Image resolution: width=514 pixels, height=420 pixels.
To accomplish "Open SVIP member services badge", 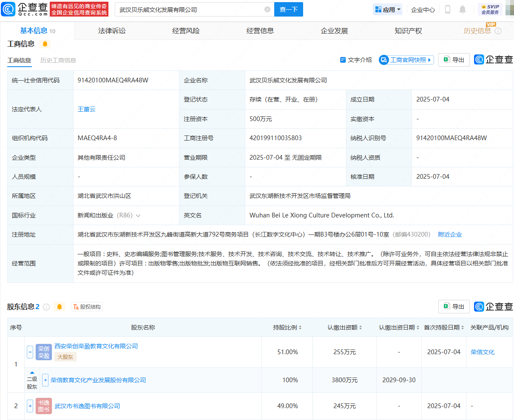I will (x=490, y=9).
